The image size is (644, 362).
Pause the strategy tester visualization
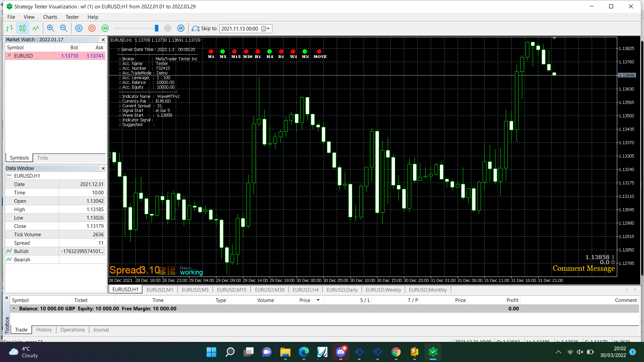[79, 28]
